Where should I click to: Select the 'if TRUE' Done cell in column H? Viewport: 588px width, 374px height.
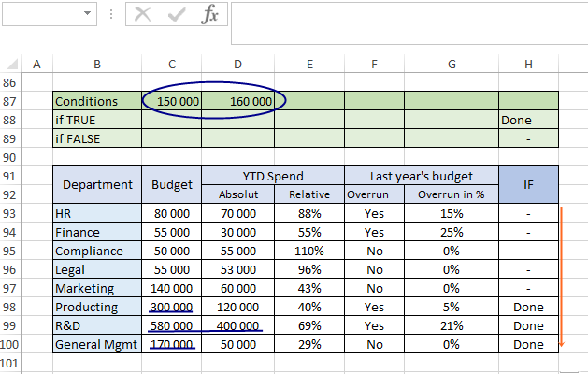[528, 120]
